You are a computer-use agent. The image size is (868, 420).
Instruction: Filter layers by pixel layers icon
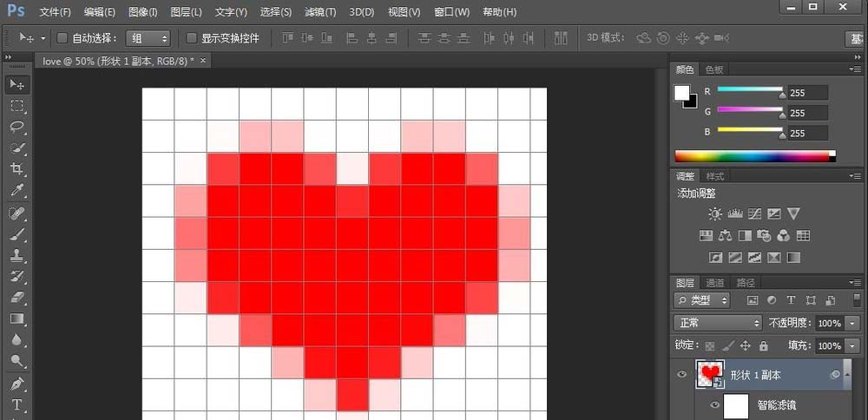(752, 300)
